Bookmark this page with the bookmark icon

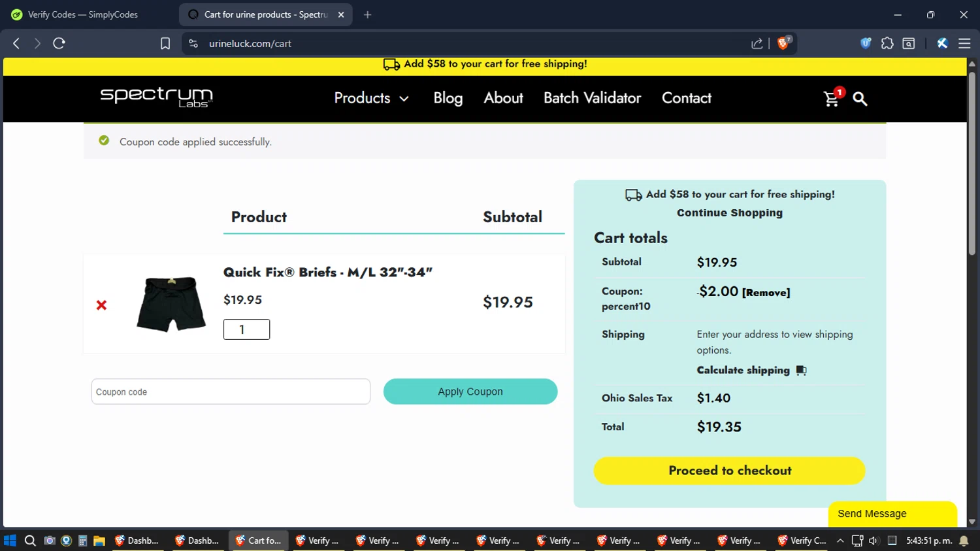(x=165, y=43)
